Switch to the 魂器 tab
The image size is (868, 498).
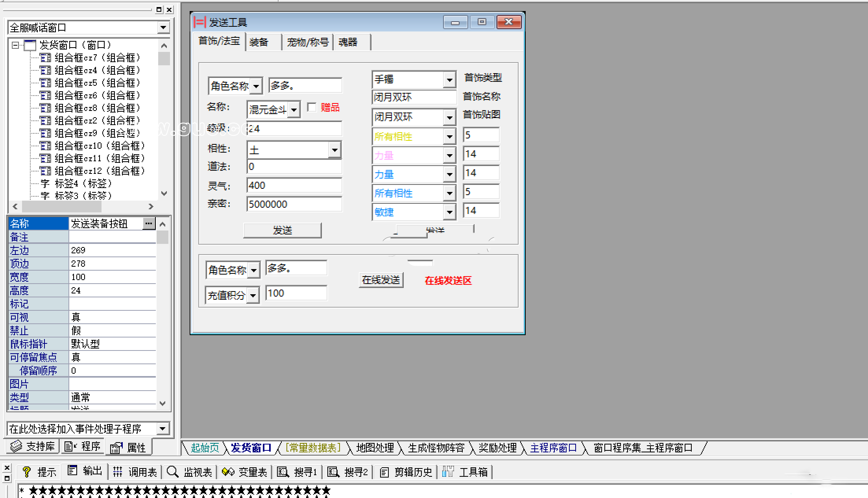click(352, 42)
